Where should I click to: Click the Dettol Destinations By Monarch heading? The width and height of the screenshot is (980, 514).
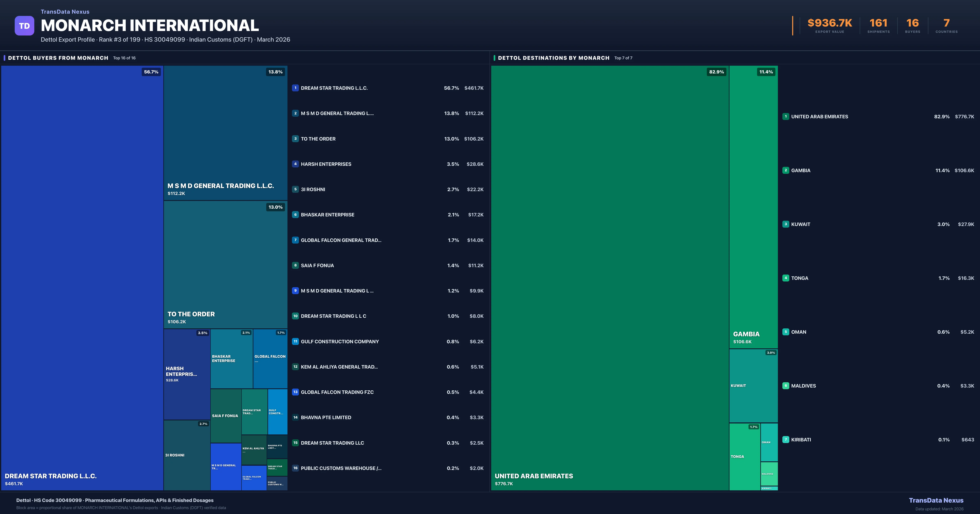point(553,58)
